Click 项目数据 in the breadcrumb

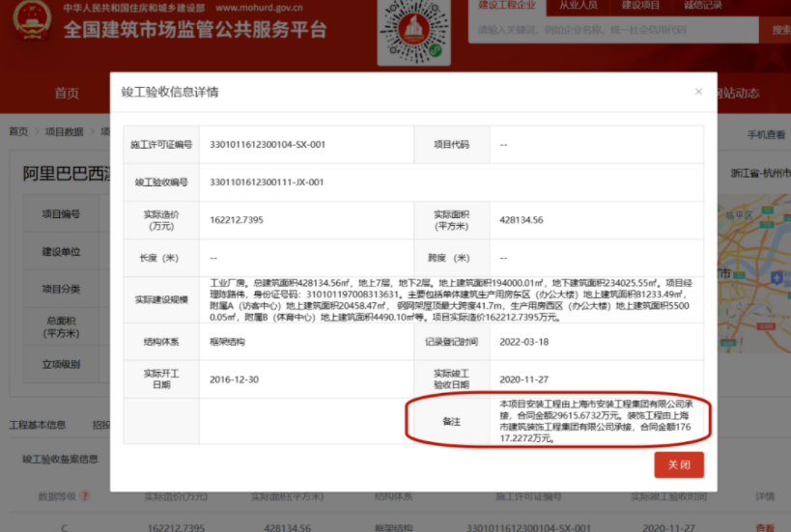[x=67, y=132]
